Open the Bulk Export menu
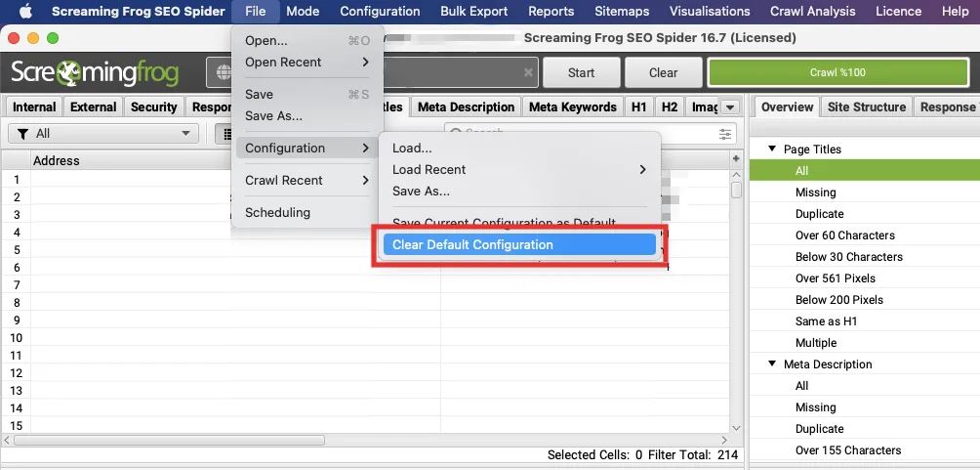980x470 pixels. coord(474,12)
